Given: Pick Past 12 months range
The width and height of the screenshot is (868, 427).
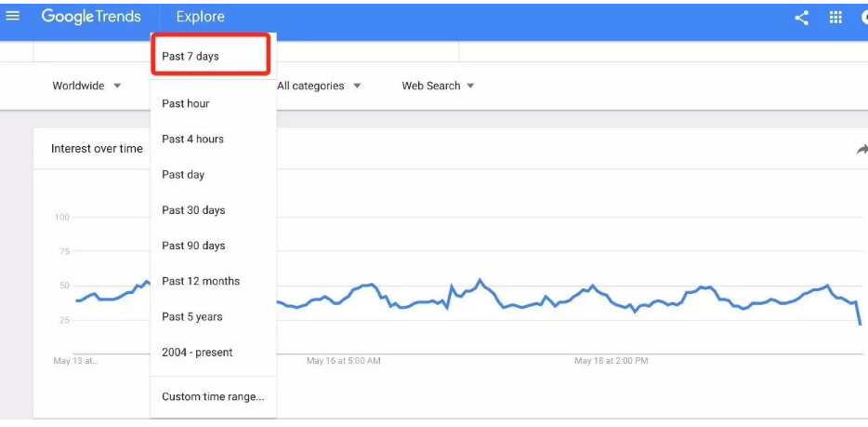Looking at the screenshot, I should (201, 281).
